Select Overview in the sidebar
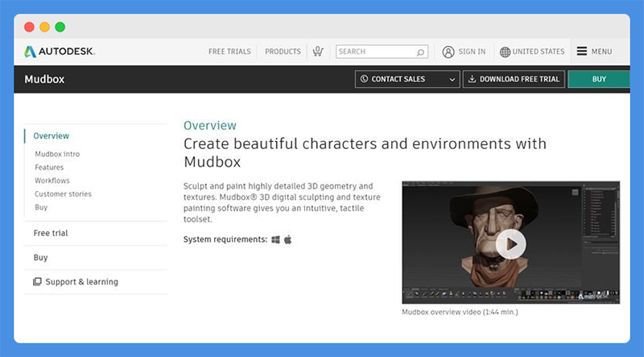 click(x=51, y=135)
